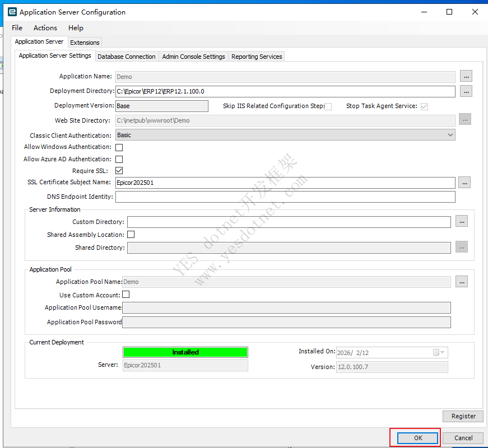Switch to the Database Connection tab
488x448 pixels.
pyautogui.click(x=126, y=57)
